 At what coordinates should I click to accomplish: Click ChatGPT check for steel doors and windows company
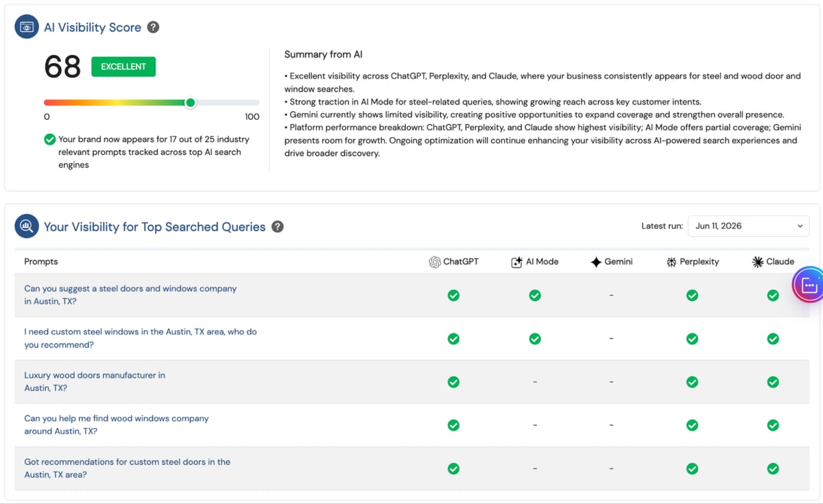453,296
